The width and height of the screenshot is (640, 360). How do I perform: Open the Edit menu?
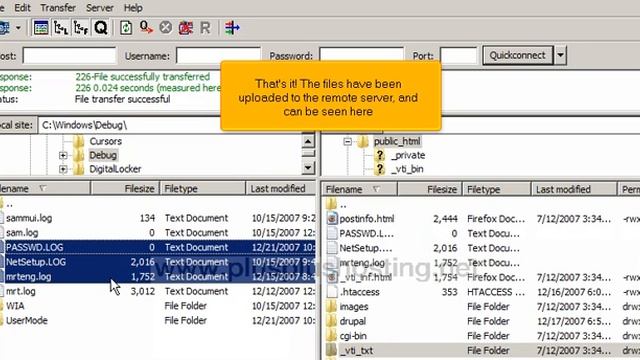[x=22, y=8]
